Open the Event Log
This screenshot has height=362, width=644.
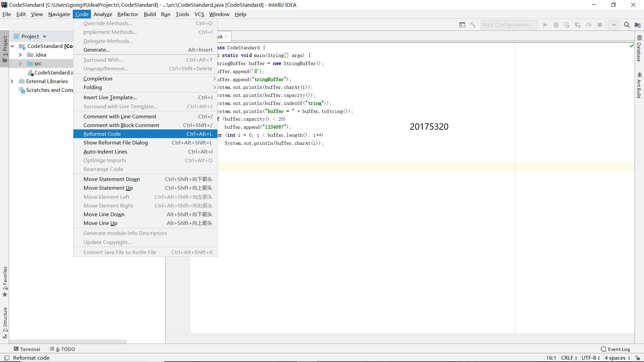pos(615,349)
